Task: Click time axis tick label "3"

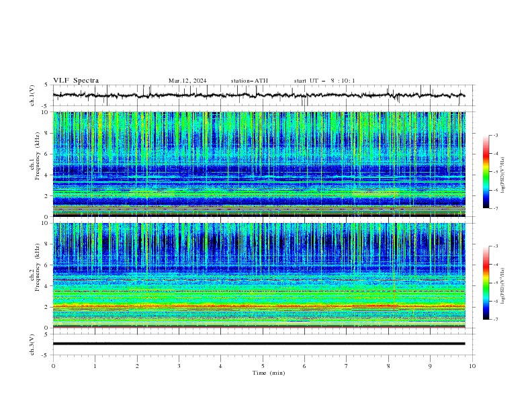Action: pos(179,366)
